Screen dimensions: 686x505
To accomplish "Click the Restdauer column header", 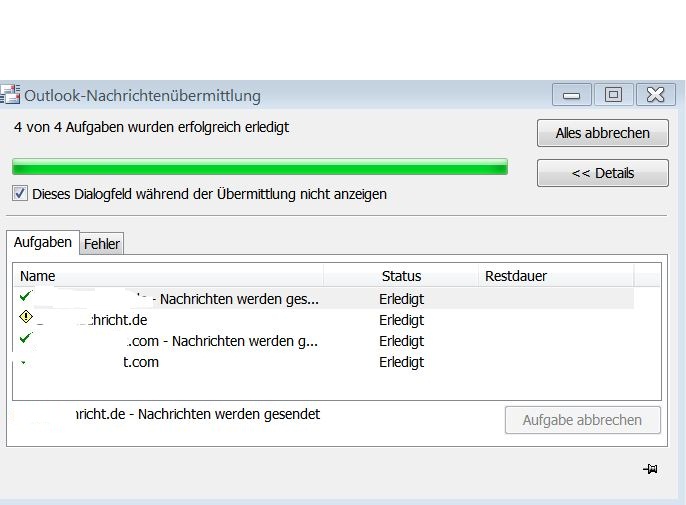I will [x=556, y=276].
